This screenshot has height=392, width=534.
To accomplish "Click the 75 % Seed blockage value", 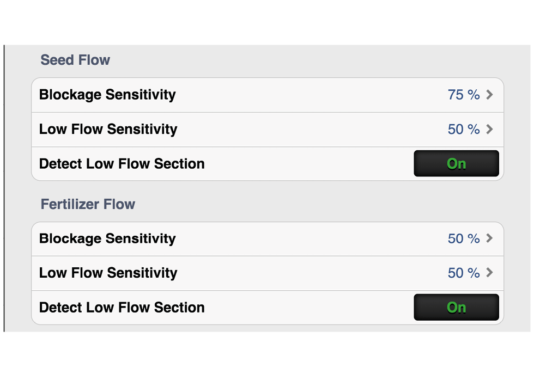I will (464, 95).
